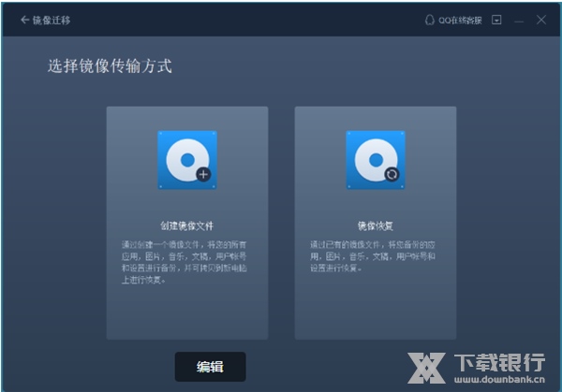This screenshot has width=562, height=392.
Task: Select the image restore disc icon
Action: tap(376, 160)
